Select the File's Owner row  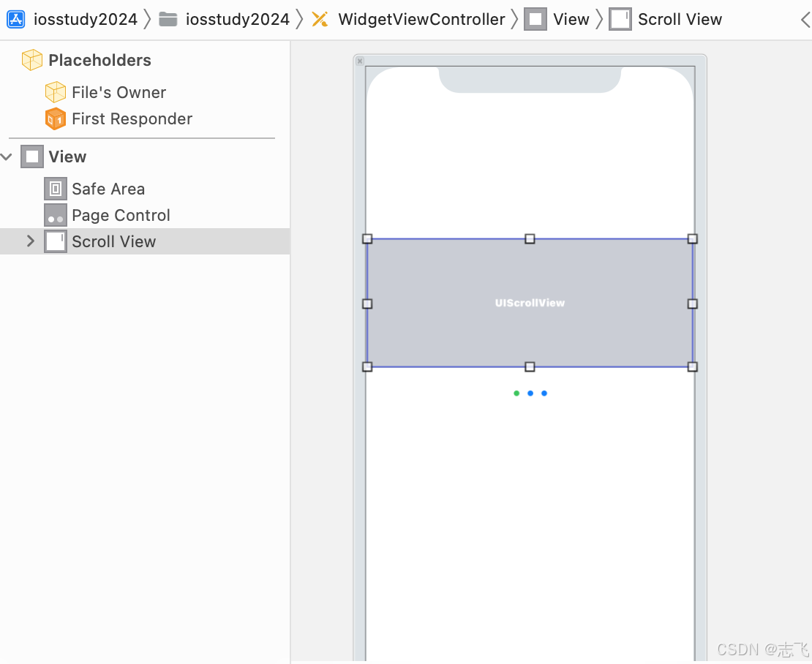click(x=145, y=92)
